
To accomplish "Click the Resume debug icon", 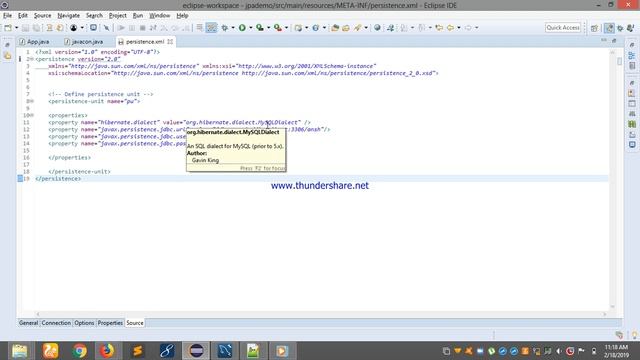I will tap(121, 28).
